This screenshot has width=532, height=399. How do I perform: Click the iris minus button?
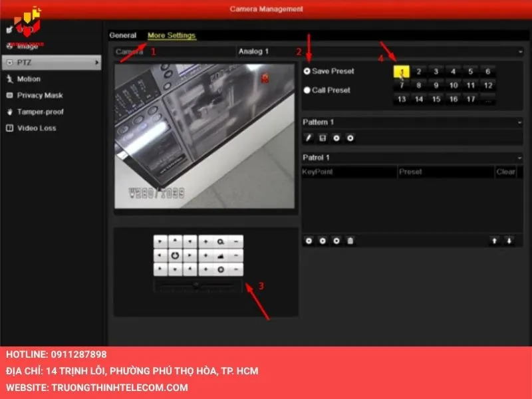click(237, 269)
